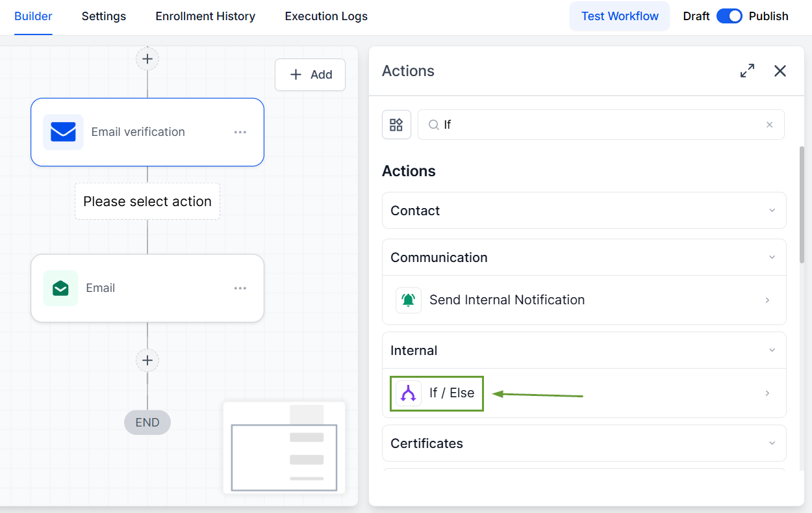Click into the actions search field
The width and height of the screenshot is (812, 513).
pyautogui.click(x=601, y=125)
